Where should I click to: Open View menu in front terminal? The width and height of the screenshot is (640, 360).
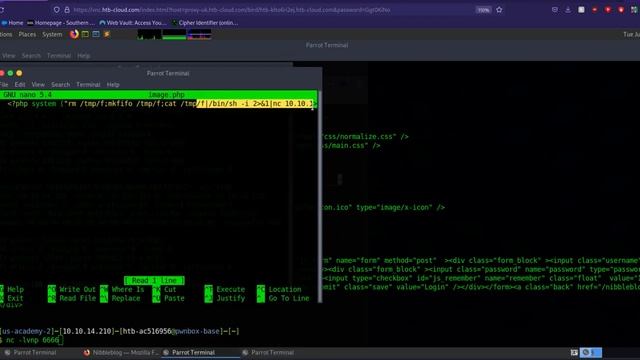coord(38,84)
